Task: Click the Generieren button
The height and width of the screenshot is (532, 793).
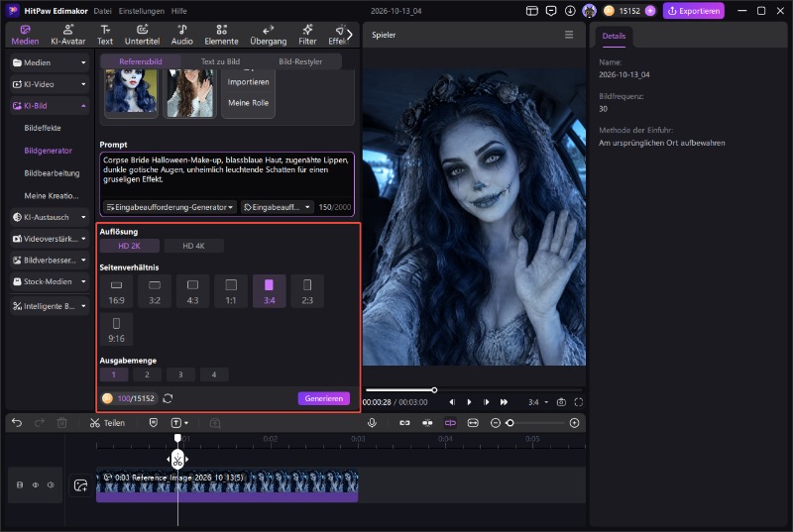Action: (x=324, y=398)
